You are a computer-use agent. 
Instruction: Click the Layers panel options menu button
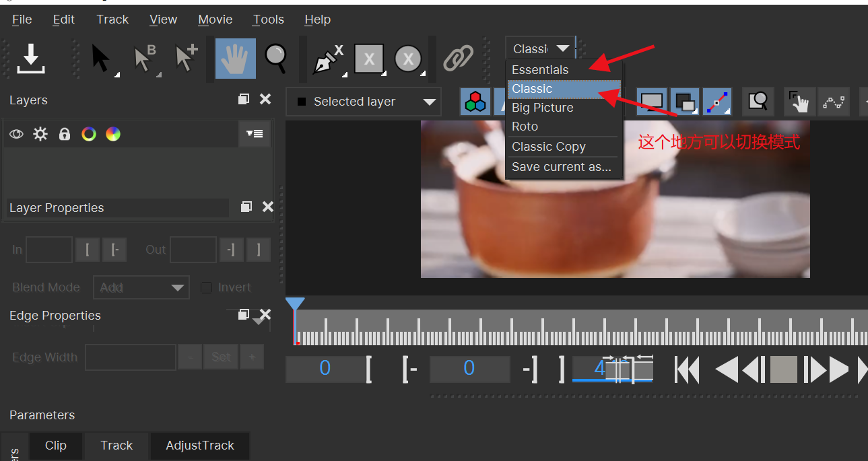[x=255, y=134]
